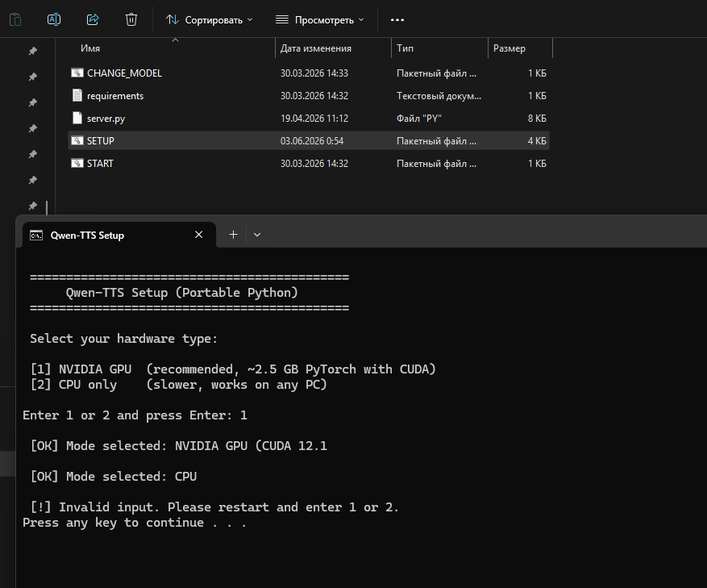Screen dimensions: 707x588
Task: Sort by Тип column header
Action: 405,48
